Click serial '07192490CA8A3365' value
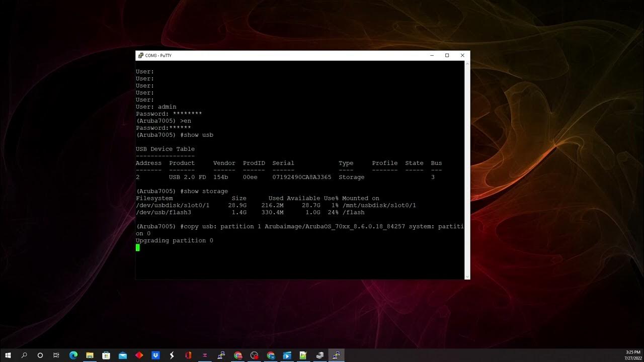This screenshot has height=362, width=644. 302,177
